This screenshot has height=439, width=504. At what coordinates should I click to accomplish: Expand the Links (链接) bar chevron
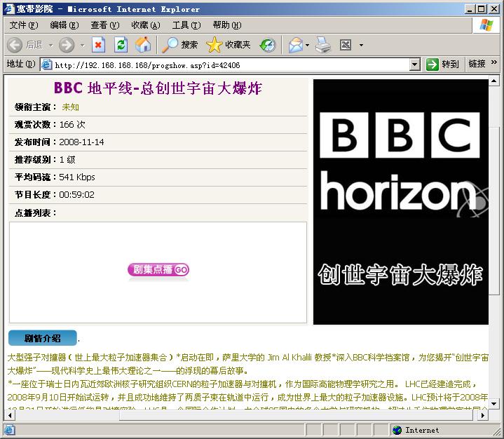[494, 62]
